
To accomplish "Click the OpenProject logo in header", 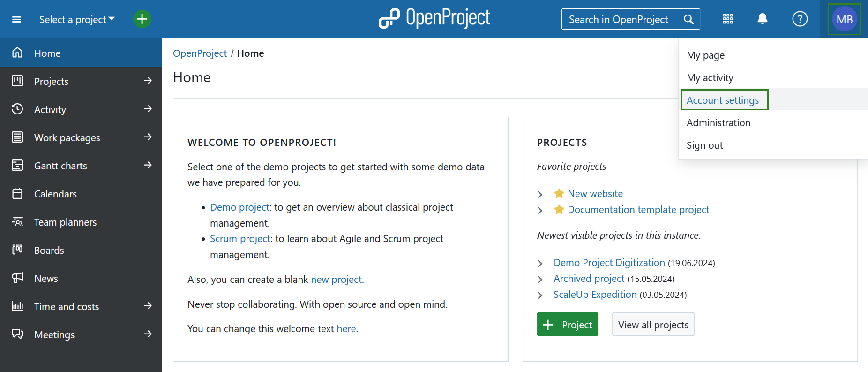I will [x=434, y=18].
